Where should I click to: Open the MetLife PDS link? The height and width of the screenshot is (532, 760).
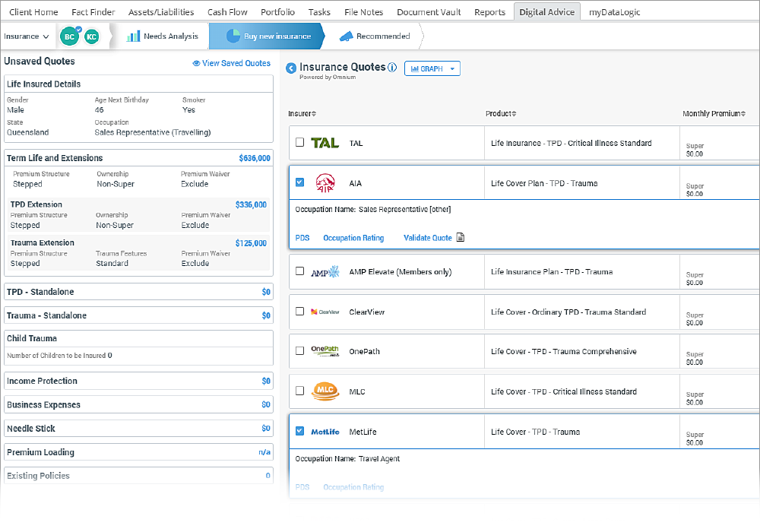pos(302,487)
